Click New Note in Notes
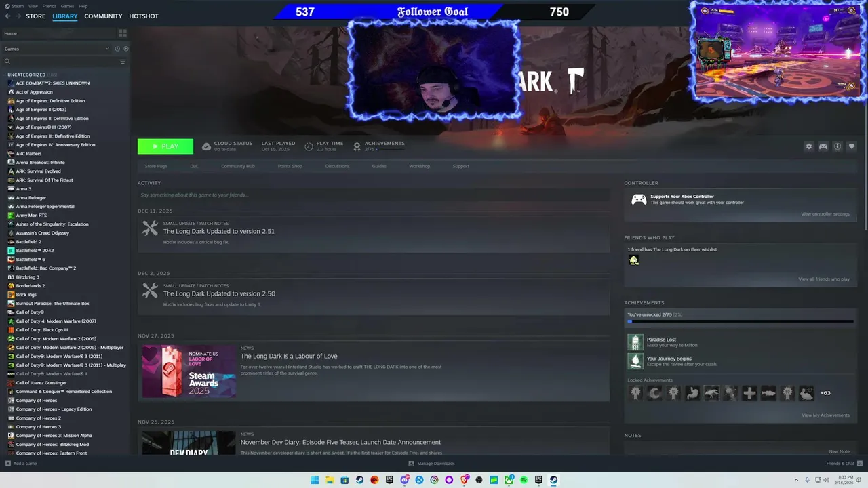Image resolution: width=868 pixels, height=488 pixels. click(839, 451)
